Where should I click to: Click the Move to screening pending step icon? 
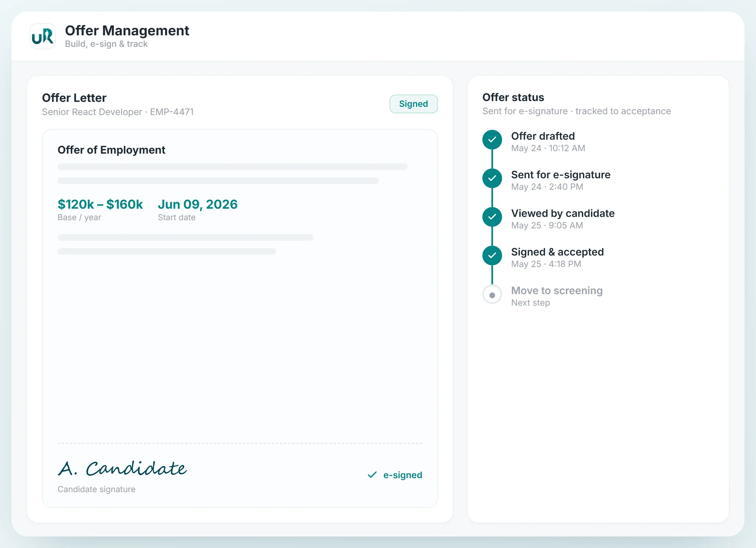click(492, 295)
